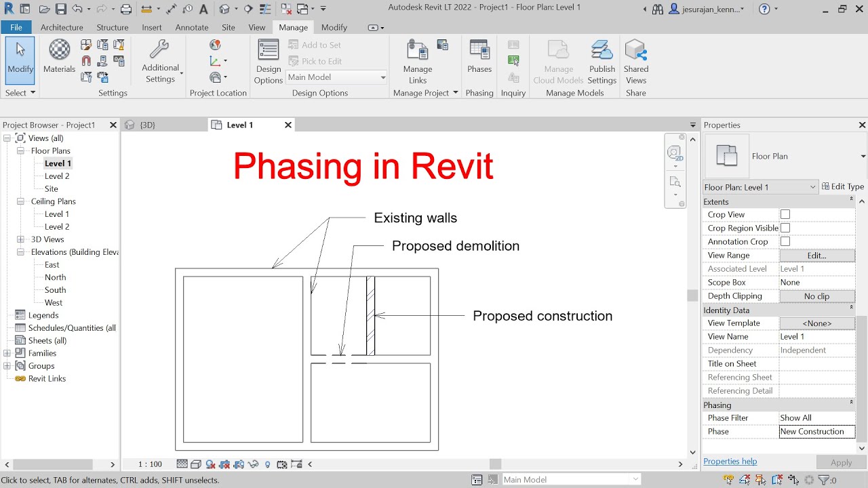
Task: Open Help question mark icon
Action: [x=764, y=9]
